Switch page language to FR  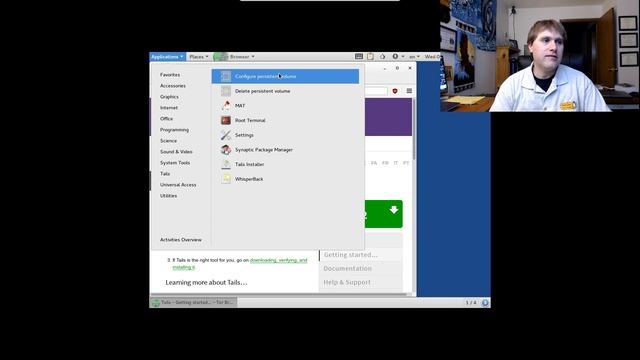385,163
